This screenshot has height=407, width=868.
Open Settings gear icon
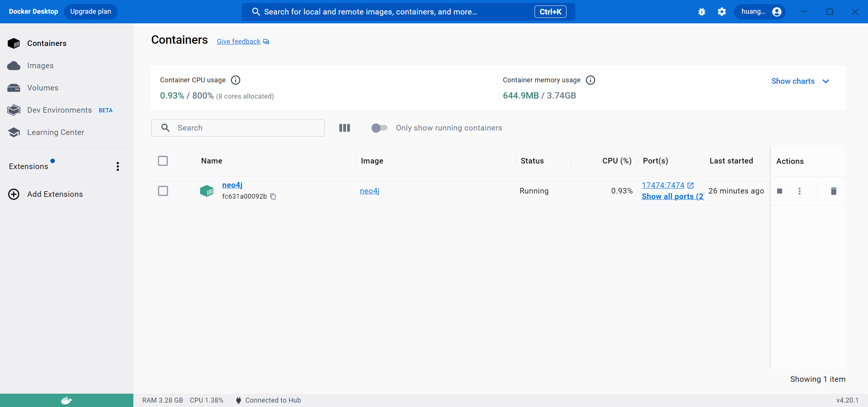(x=722, y=12)
